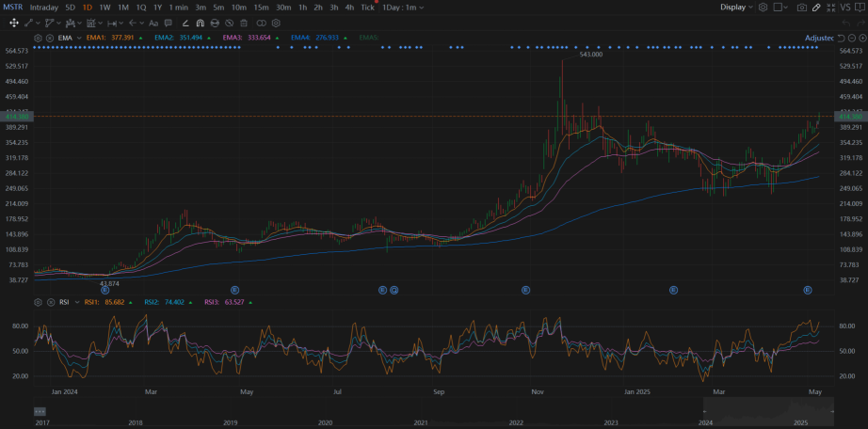Open the 1Day : 1m dropdown

[x=404, y=8]
